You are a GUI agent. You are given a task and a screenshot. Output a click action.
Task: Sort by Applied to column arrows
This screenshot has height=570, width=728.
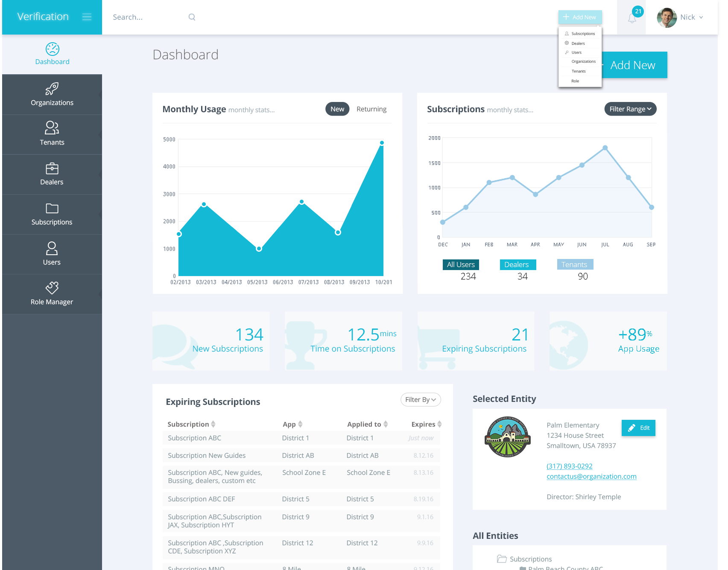coord(386,424)
